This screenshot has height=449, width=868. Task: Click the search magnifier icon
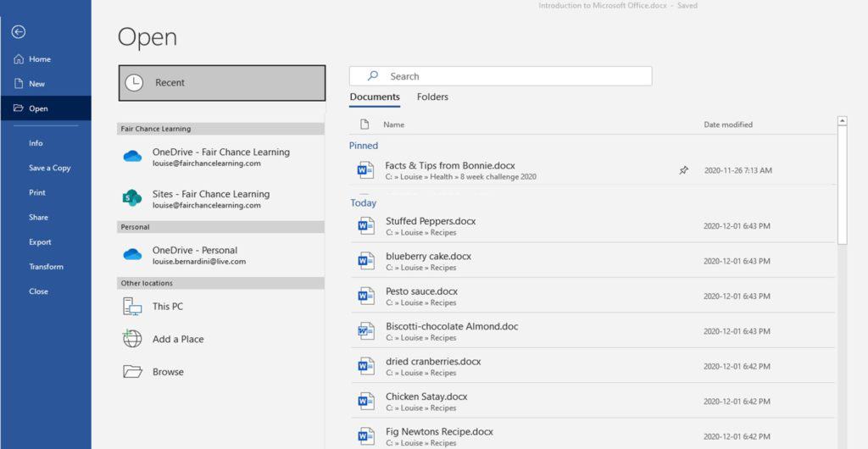tap(373, 75)
